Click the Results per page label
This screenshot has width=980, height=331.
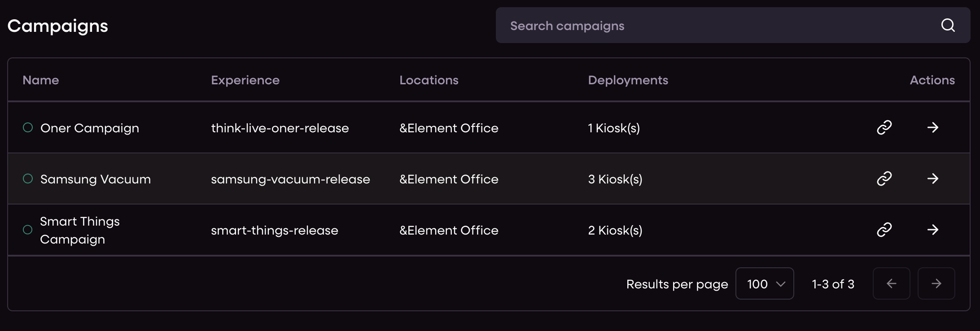tap(677, 284)
